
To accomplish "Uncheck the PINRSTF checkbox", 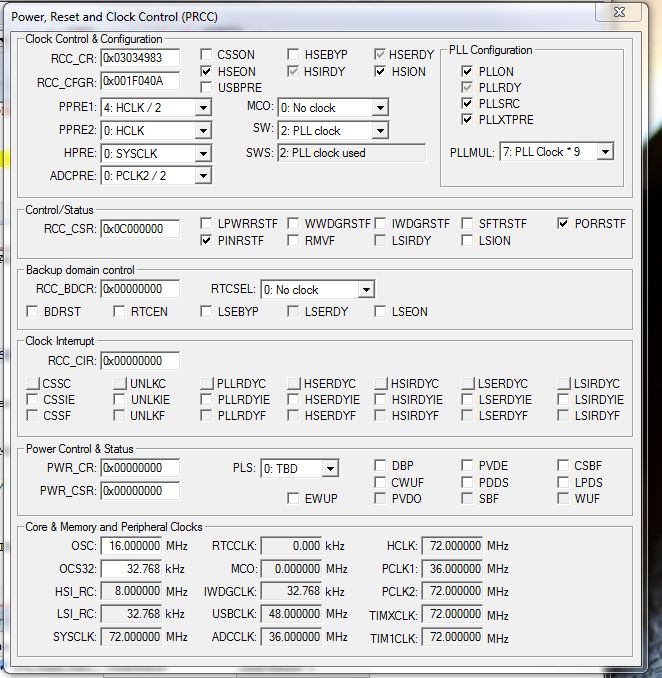I will [206, 240].
